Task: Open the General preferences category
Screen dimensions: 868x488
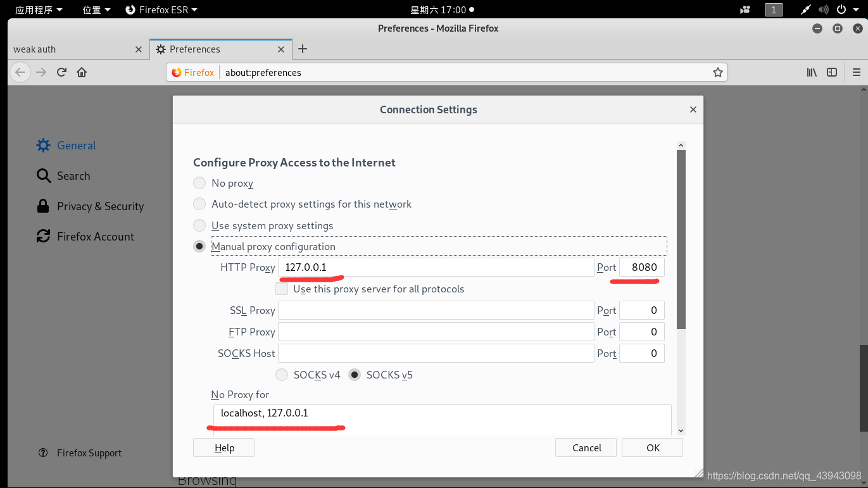Action: 66,146
